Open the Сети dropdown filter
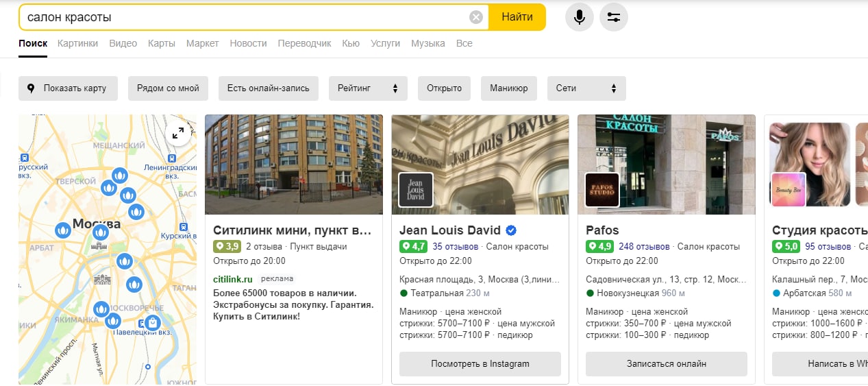 pyautogui.click(x=586, y=88)
